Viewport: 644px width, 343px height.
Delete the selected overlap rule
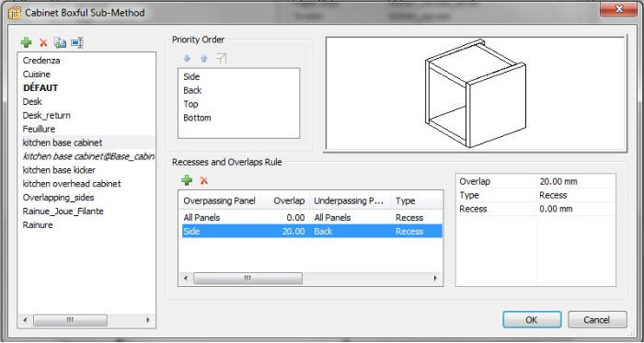point(203,180)
